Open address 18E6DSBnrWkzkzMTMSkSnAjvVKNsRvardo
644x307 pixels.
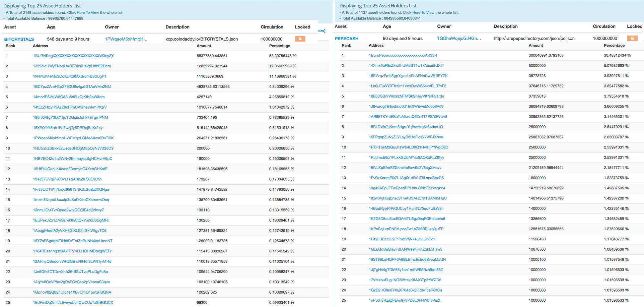[x=407, y=96]
